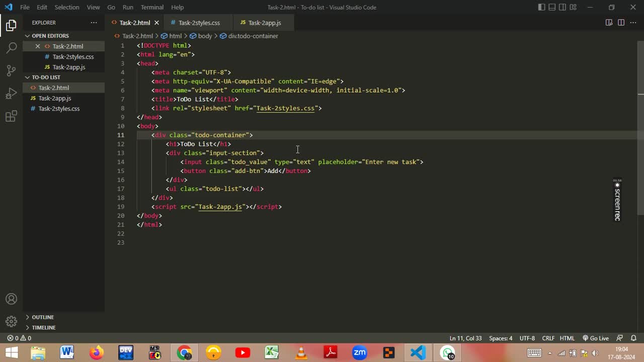Open notifications bell in status bar

(633, 338)
